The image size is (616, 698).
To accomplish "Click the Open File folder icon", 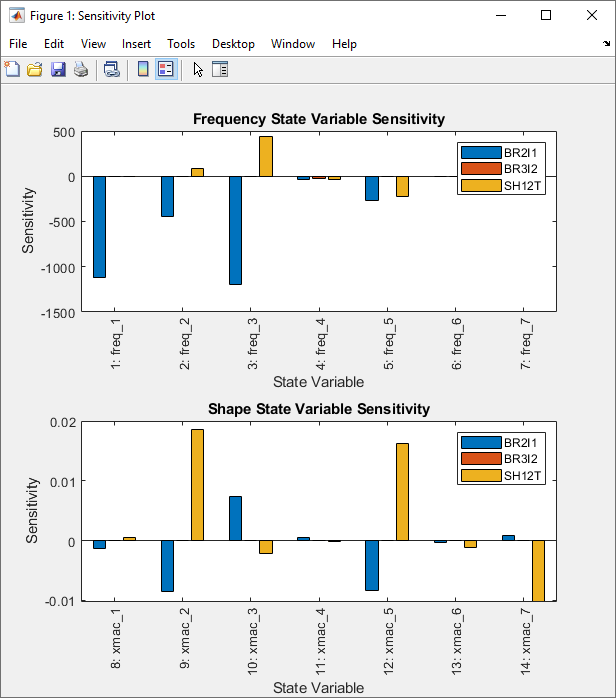I will pos(35,69).
